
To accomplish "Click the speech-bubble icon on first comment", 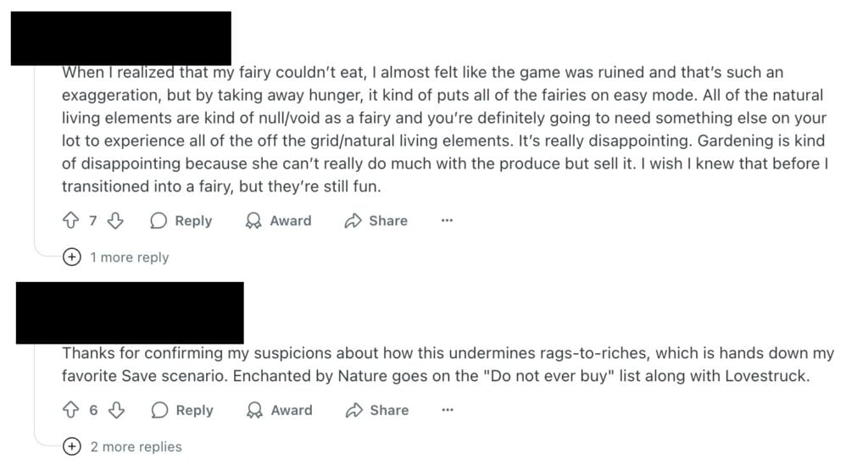I will point(159,220).
